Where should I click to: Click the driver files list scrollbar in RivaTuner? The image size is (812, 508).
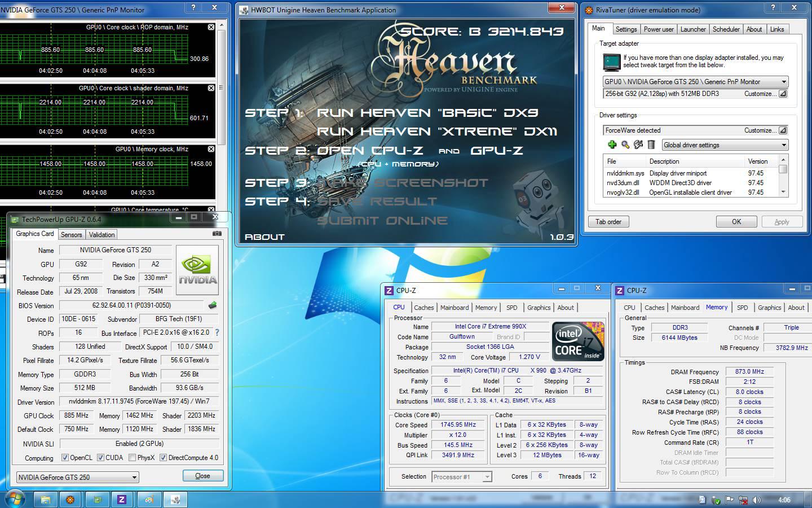[783, 176]
